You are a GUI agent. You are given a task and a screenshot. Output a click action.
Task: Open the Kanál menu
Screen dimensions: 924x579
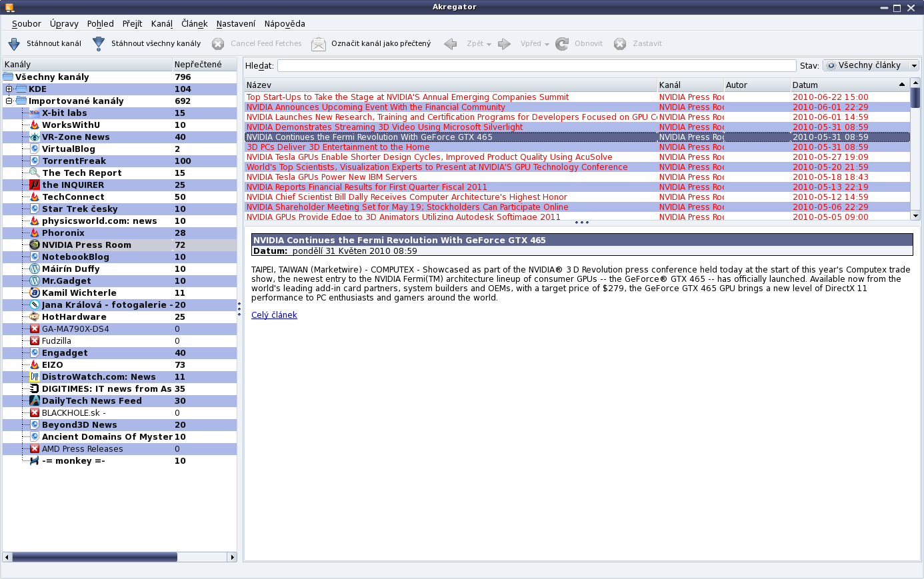click(162, 24)
